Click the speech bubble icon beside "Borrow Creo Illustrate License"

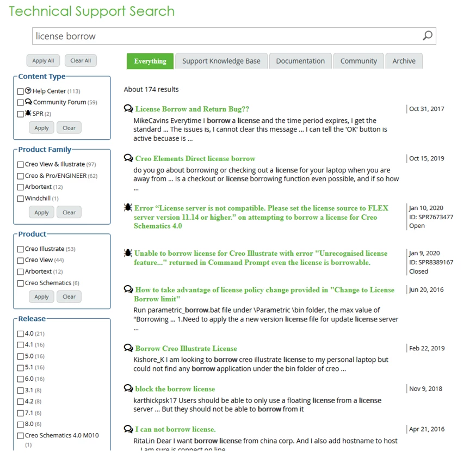(127, 348)
